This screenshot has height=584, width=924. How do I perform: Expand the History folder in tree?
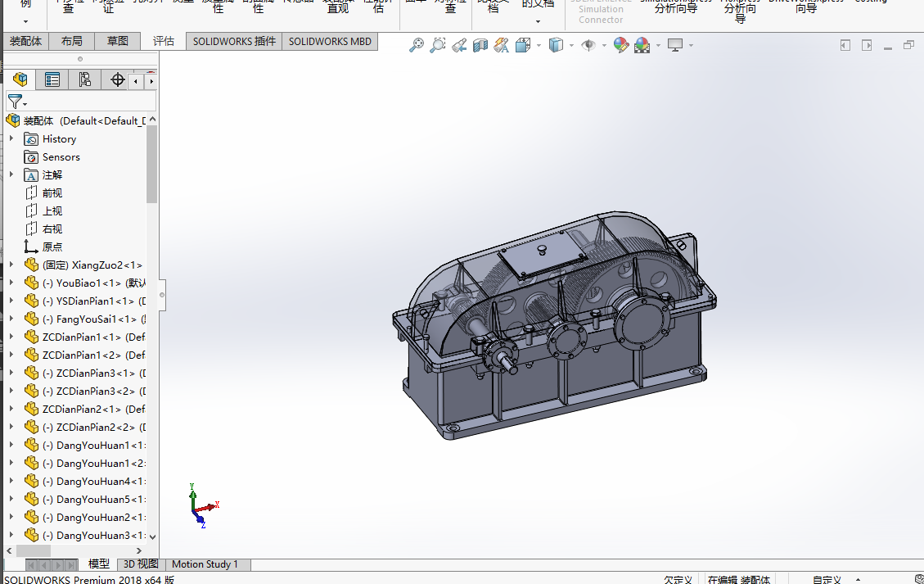click(11, 138)
